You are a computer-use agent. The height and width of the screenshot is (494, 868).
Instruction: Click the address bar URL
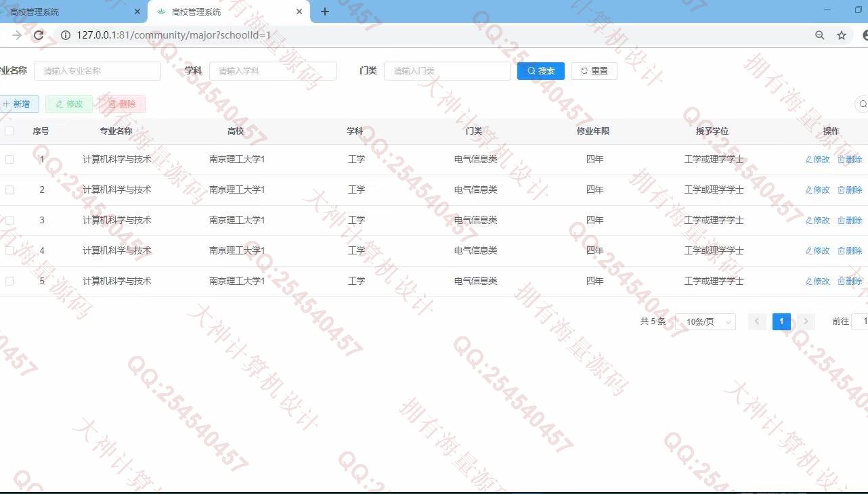click(x=173, y=35)
